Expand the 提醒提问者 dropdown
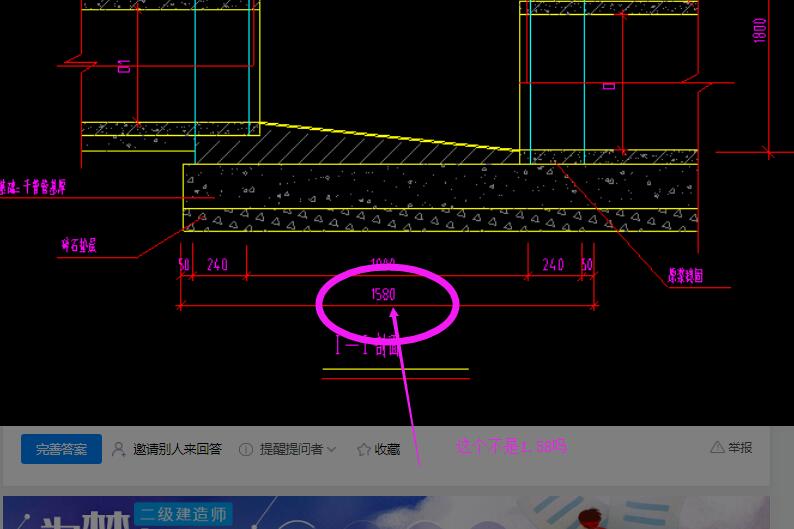The width and height of the screenshot is (794, 529). click(287, 449)
